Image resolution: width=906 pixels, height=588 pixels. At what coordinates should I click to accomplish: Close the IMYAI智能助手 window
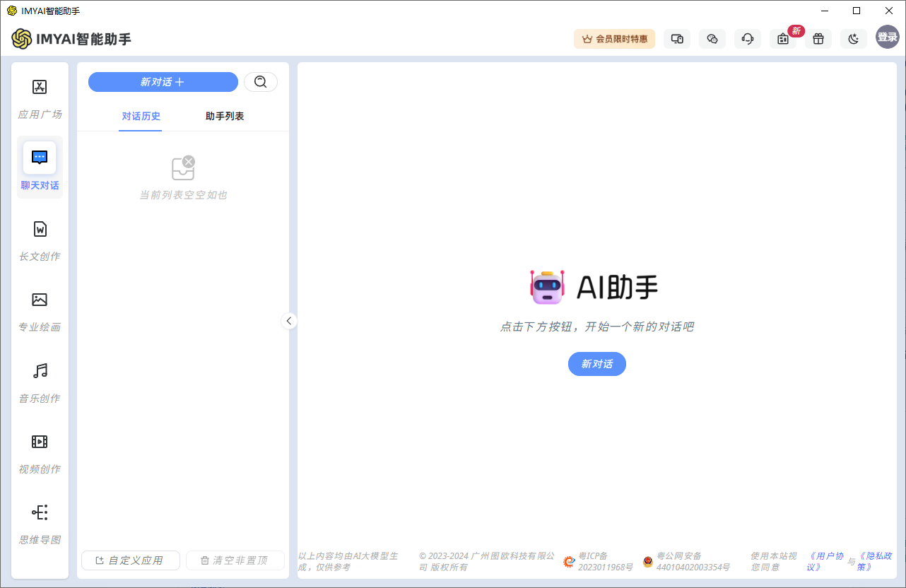pyautogui.click(x=889, y=11)
